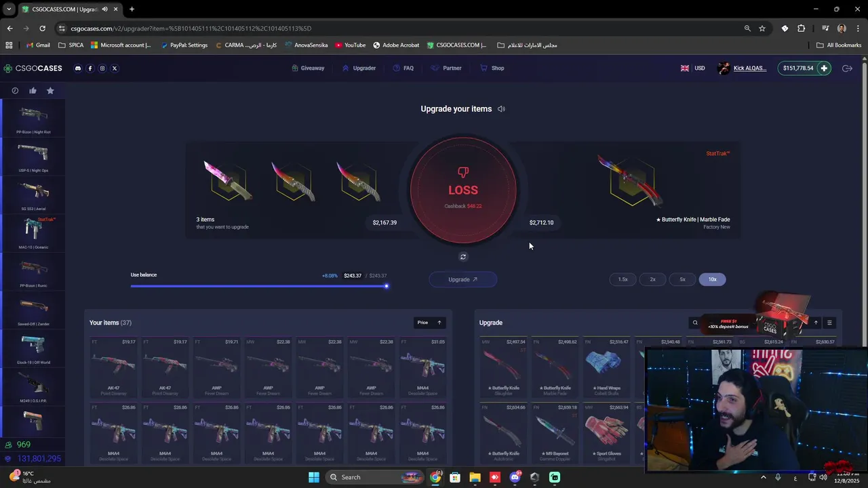
Task: Mute site sound with speaker icon
Action: (501, 109)
